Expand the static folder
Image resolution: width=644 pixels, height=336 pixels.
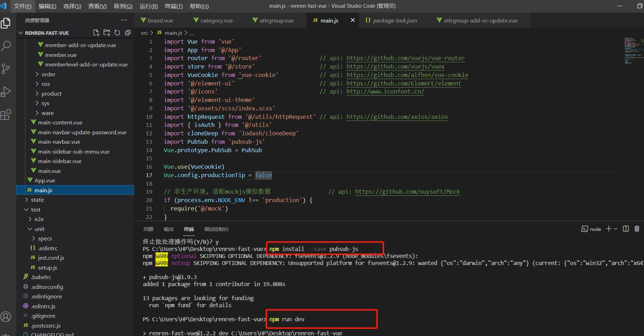pos(75,200)
